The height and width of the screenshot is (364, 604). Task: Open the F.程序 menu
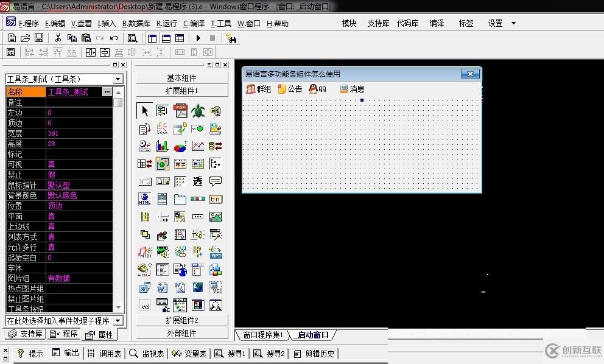pos(29,24)
